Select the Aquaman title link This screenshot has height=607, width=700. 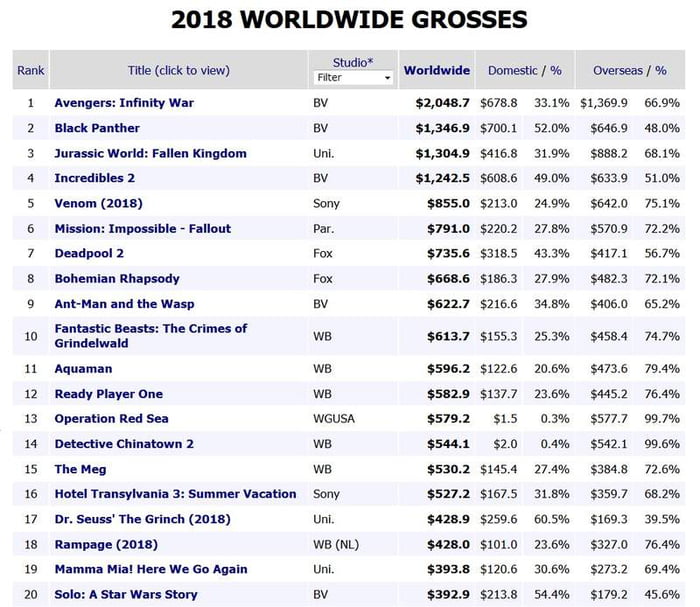pos(83,369)
